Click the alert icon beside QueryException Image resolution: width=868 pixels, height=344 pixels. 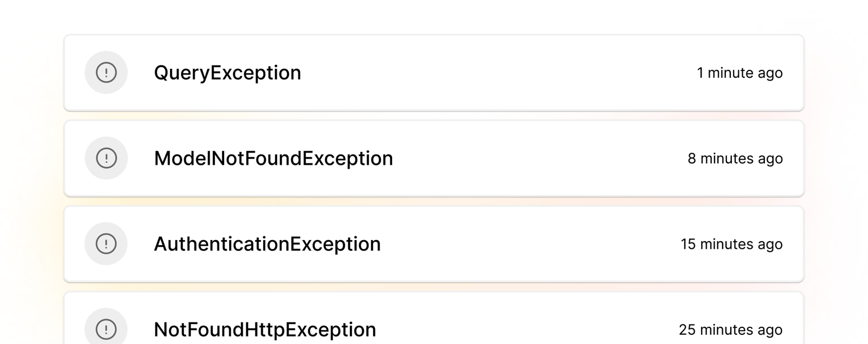106,72
